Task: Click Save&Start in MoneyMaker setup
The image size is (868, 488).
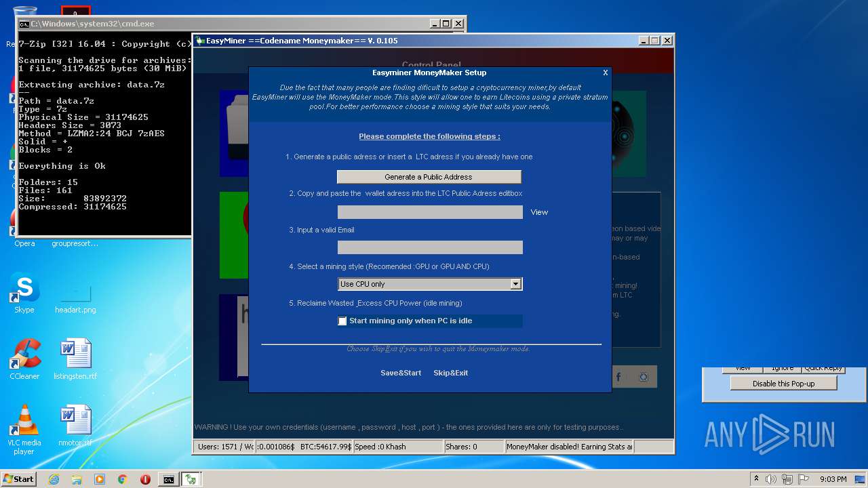Action: (401, 373)
